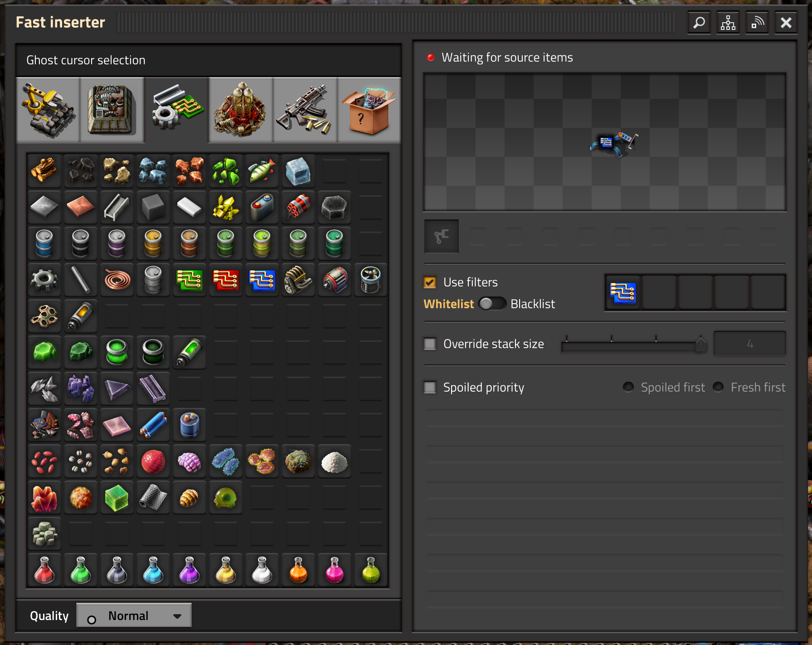Close the Fast inserter window

[786, 23]
